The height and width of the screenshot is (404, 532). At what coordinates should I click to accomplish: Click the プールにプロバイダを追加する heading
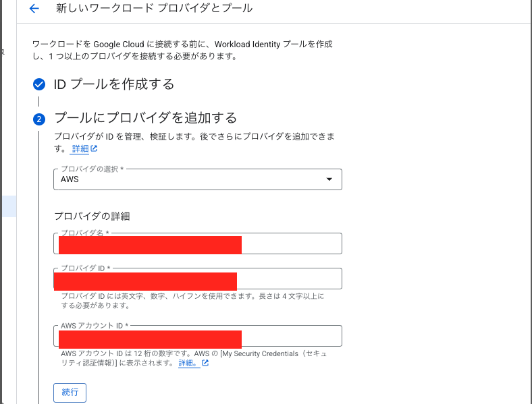coord(146,117)
